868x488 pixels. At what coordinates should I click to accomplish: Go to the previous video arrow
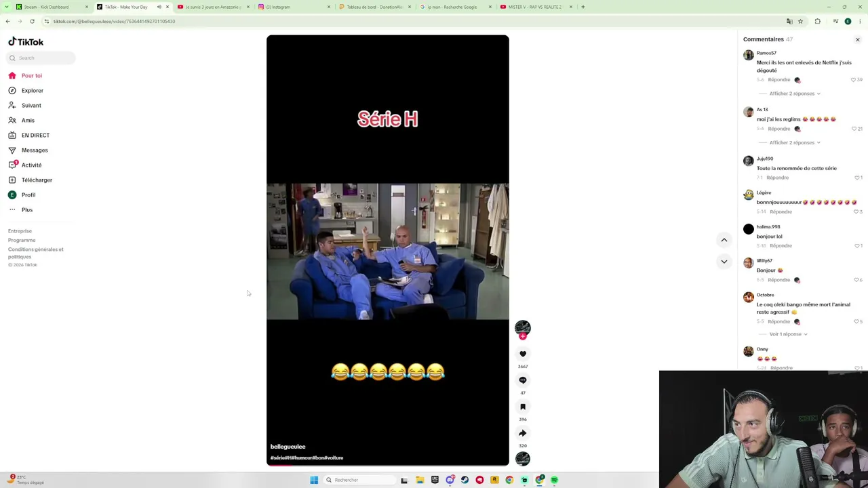(724, 240)
